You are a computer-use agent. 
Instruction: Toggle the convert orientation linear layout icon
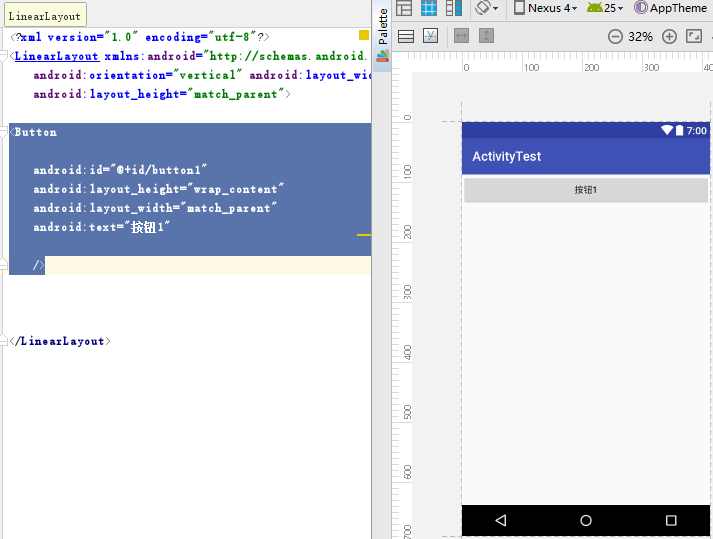[406, 36]
